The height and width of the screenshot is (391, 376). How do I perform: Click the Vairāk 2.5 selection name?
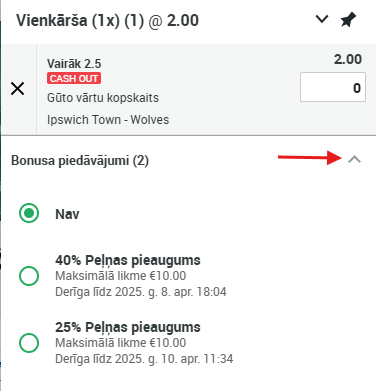[x=74, y=64]
